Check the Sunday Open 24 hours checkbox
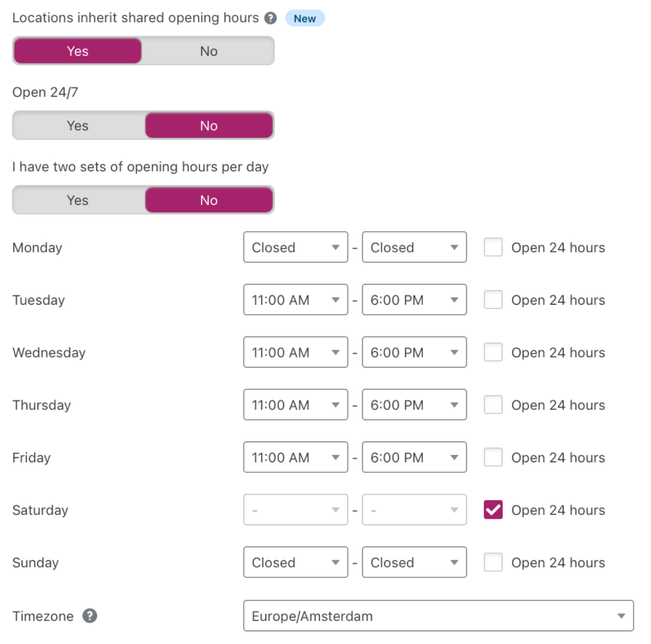Screen dimensions: 651x644 pos(493,563)
